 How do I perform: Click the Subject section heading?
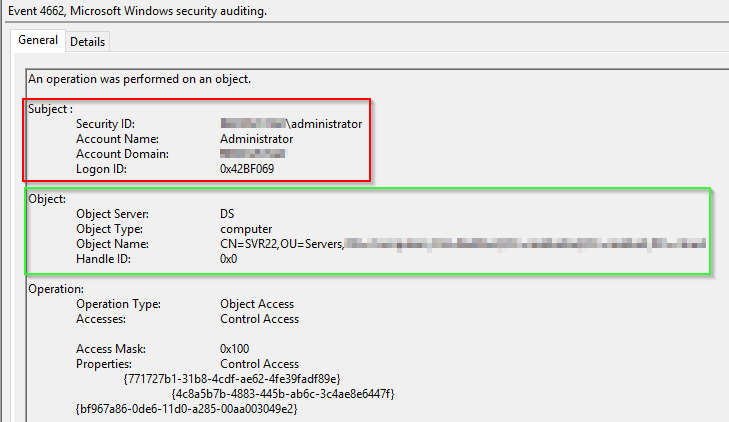coord(51,108)
